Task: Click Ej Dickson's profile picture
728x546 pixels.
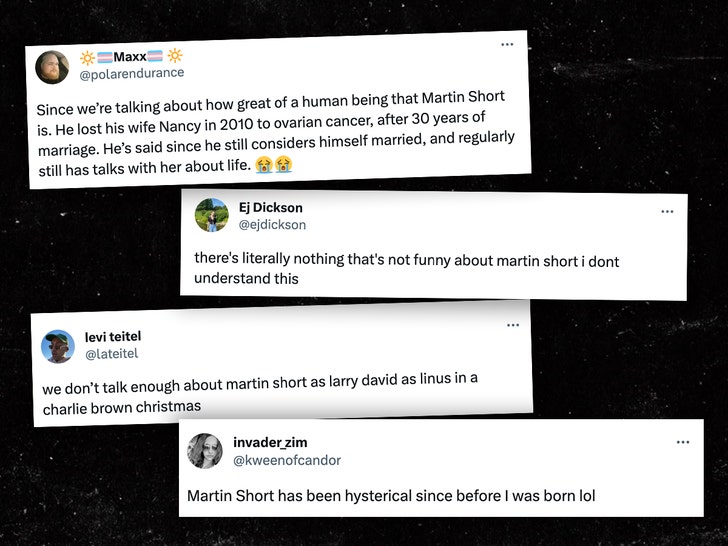Action: (x=211, y=215)
